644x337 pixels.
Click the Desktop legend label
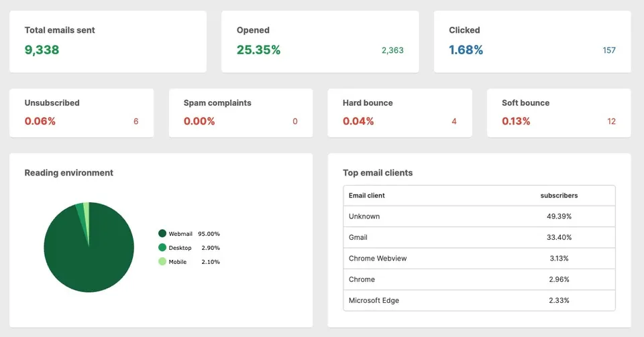point(180,248)
